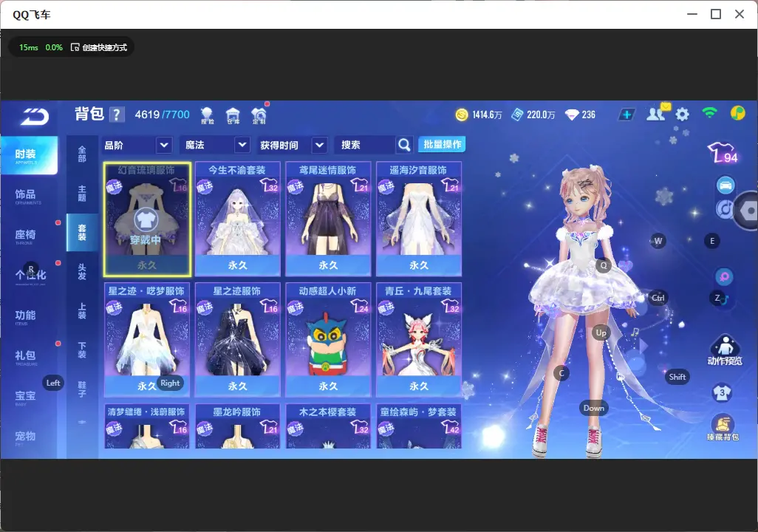Open the 臻藏背包 treasure backpack
This screenshot has height=532, width=758.
[723, 429]
